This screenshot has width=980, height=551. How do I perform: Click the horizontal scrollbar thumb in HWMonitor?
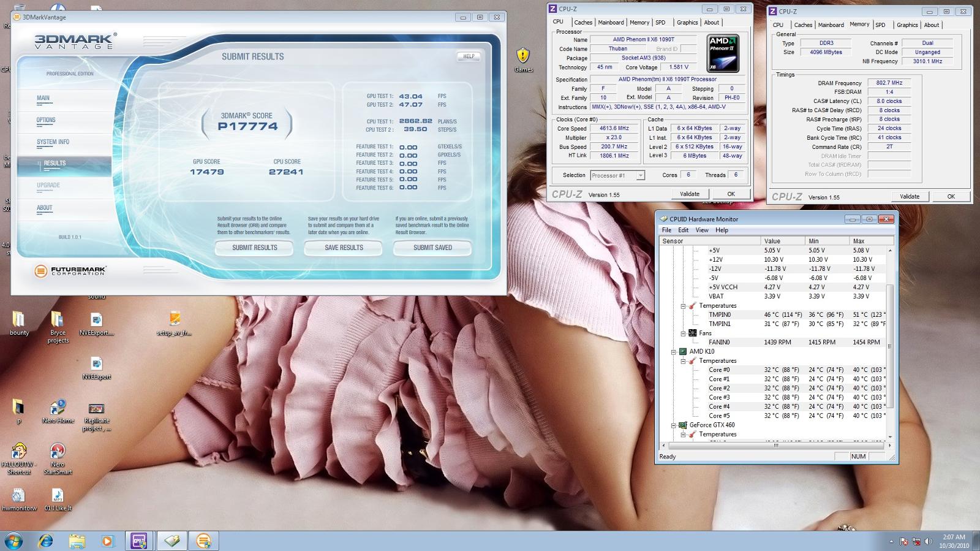(x=776, y=446)
